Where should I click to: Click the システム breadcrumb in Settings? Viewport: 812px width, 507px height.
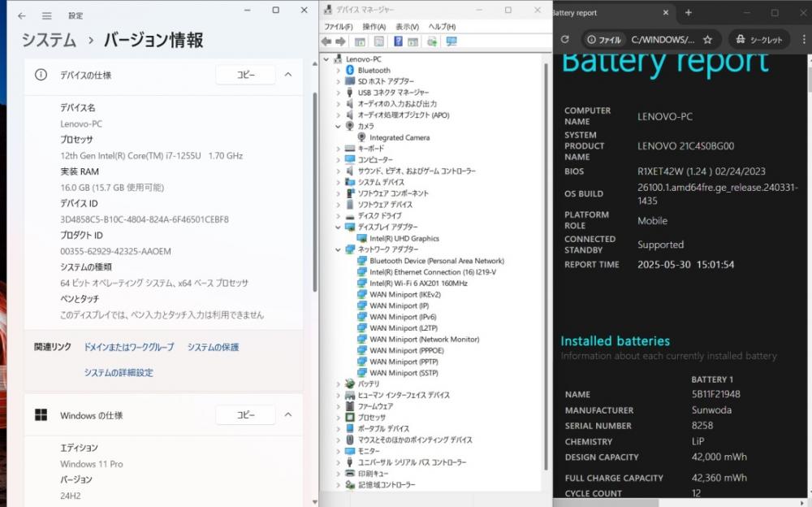pyautogui.click(x=49, y=40)
